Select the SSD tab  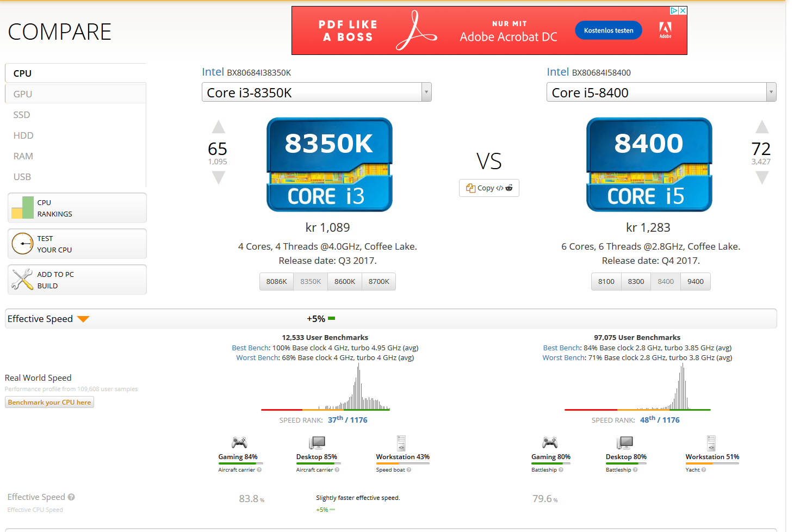76,115
